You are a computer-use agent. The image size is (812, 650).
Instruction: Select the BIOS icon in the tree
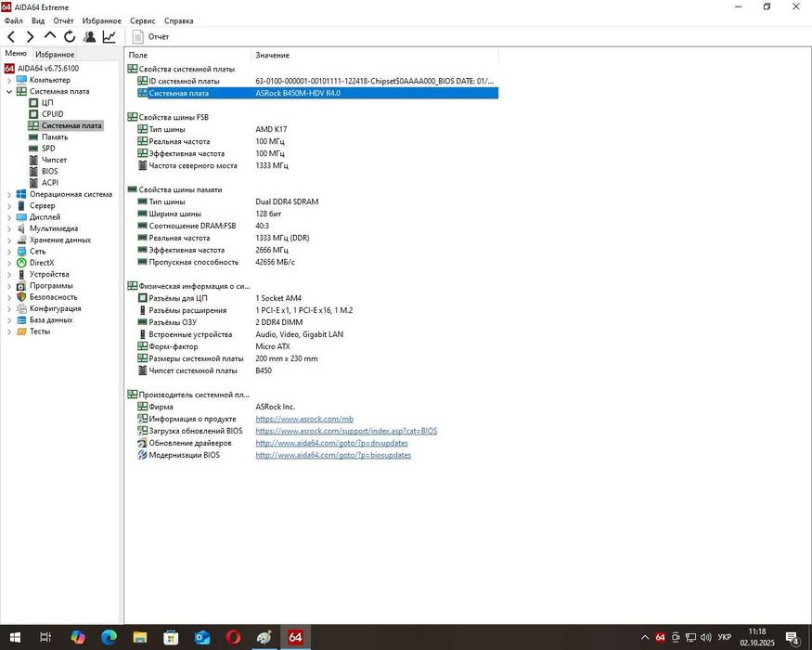(x=33, y=171)
